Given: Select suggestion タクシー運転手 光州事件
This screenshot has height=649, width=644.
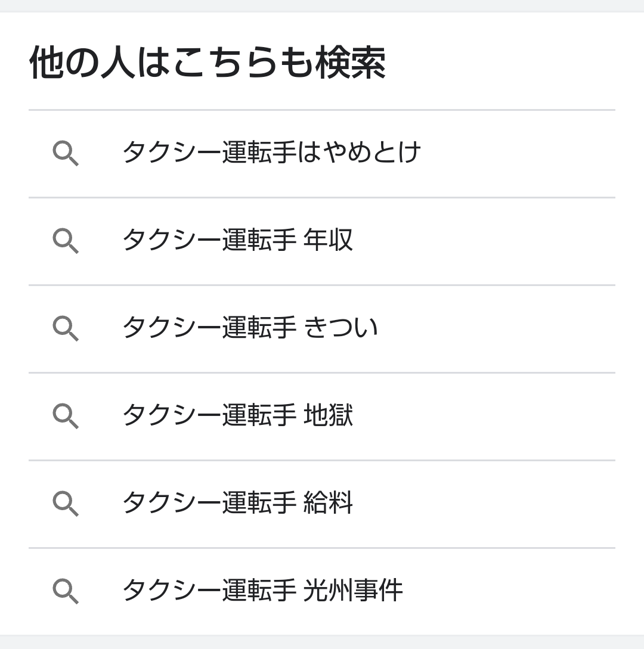Looking at the screenshot, I should coord(322,591).
